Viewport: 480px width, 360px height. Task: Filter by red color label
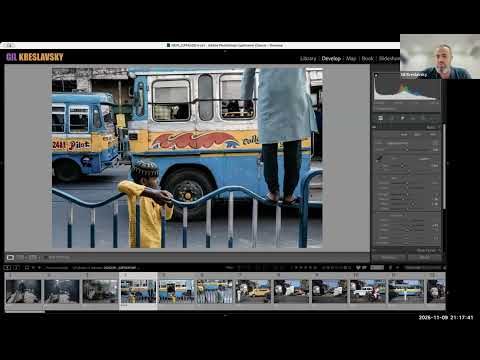pyautogui.click(x=324, y=267)
